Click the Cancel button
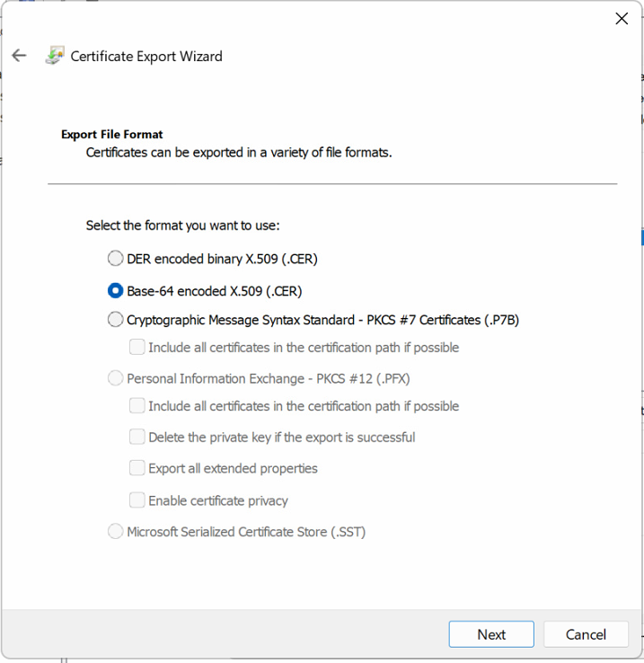 click(x=586, y=634)
